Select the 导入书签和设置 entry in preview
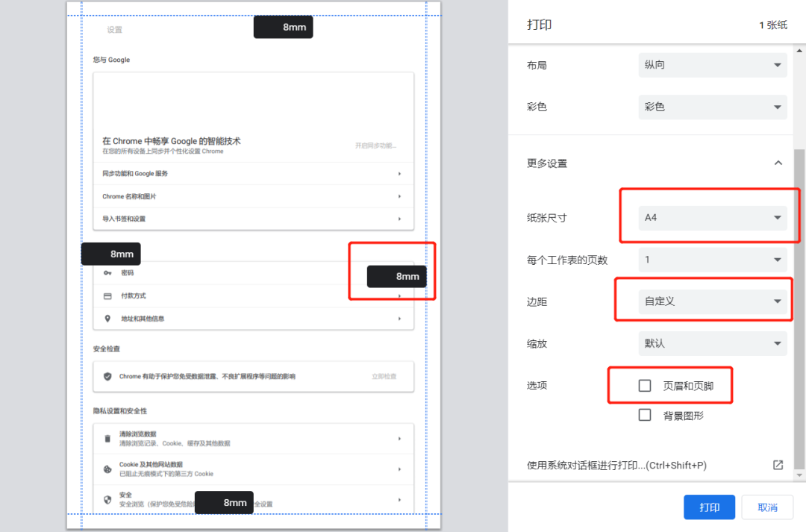This screenshot has width=806, height=532. (x=253, y=219)
